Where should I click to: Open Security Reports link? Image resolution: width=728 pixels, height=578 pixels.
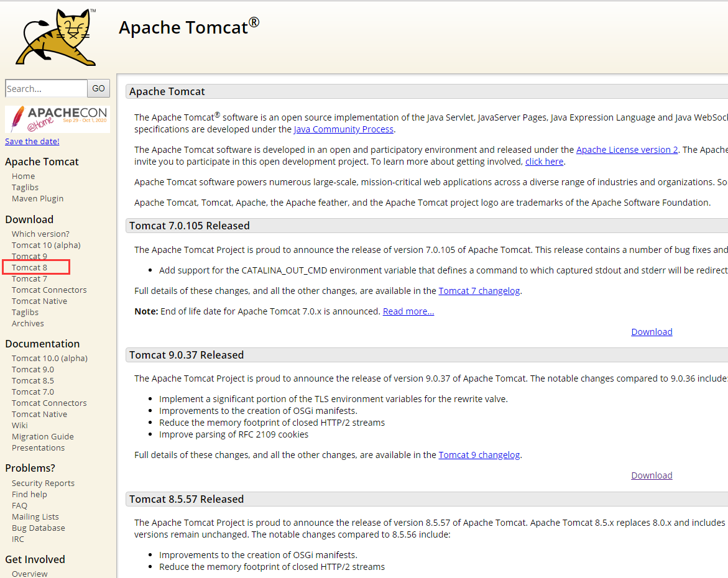(43, 484)
